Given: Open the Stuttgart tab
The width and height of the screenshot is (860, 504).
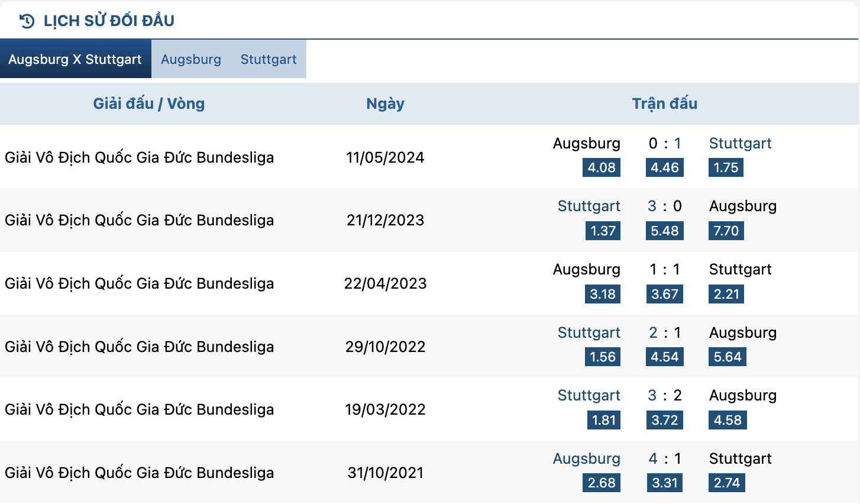Looking at the screenshot, I should point(269,59).
